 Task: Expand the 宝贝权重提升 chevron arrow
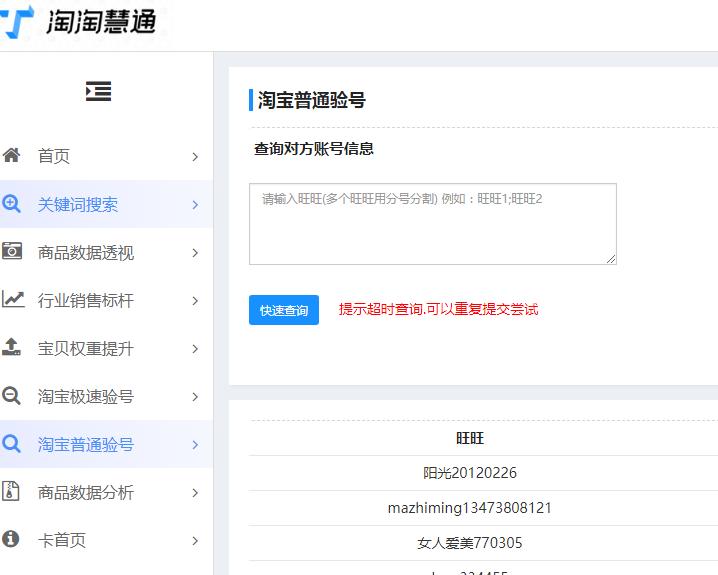click(x=195, y=349)
